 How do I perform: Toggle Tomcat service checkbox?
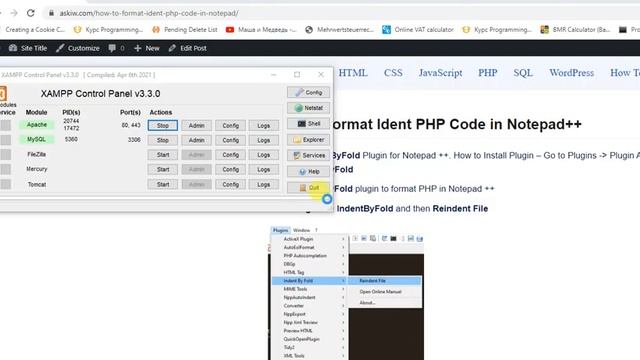point(5,184)
